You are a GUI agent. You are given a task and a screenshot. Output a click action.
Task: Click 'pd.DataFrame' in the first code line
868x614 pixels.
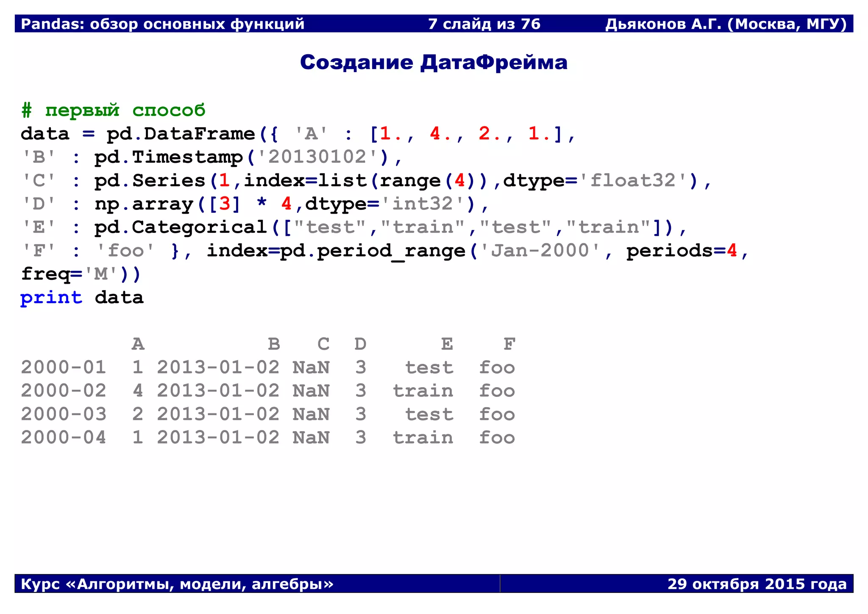[x=181, y=134]
